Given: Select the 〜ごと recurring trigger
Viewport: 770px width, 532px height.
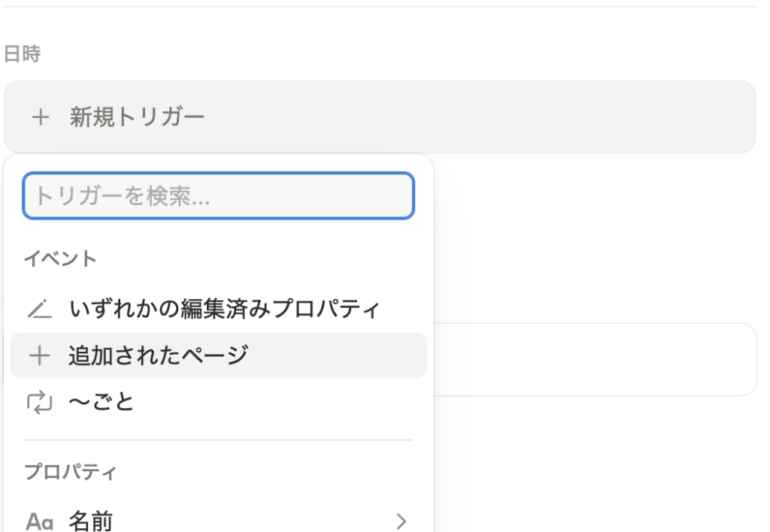Looking at the screenshot, I should [x=102, y=402].
